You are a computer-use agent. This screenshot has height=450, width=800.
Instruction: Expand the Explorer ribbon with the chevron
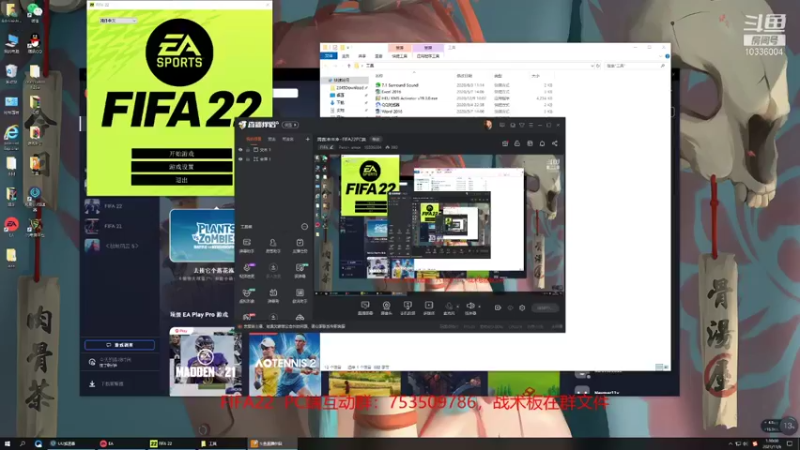click(x=660, y=56)
